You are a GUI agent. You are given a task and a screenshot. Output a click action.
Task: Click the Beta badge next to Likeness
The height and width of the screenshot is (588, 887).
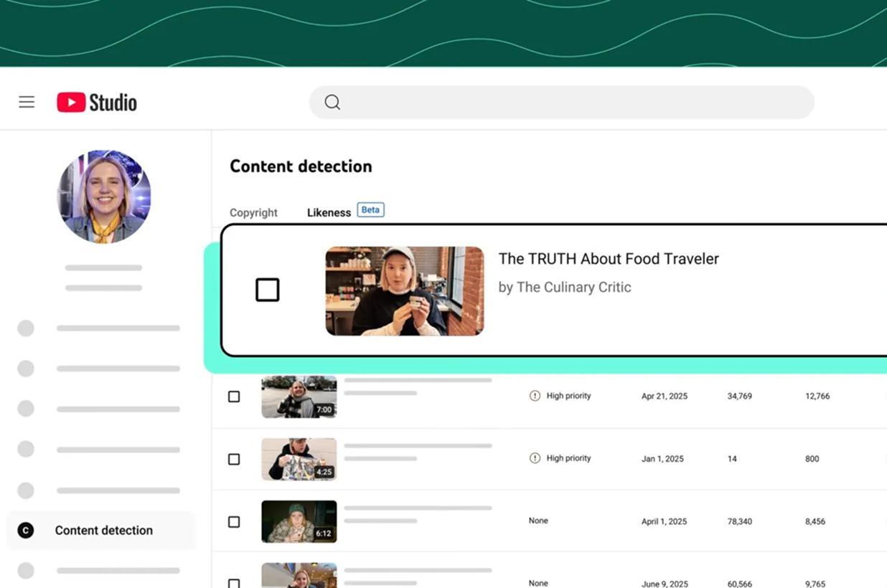(370, 209)
